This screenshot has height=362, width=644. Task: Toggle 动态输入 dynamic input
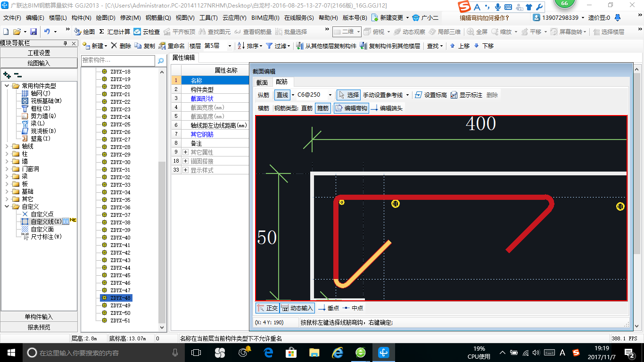(297, 308)
